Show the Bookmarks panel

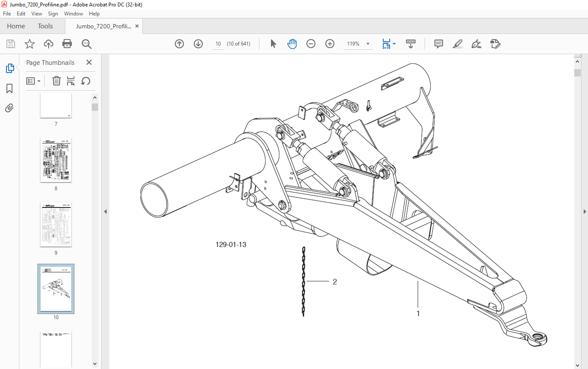pos(9,88)
